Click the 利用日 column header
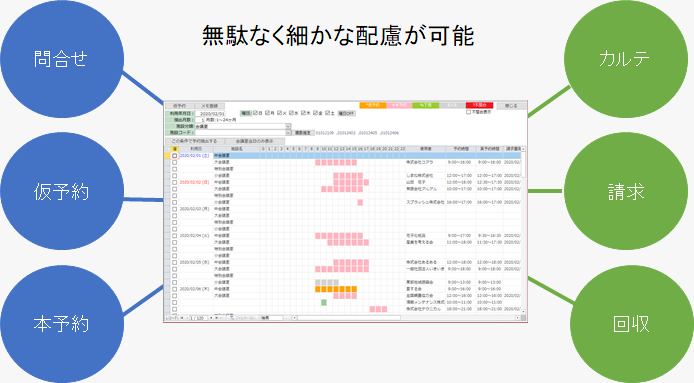 click(196, 149)
